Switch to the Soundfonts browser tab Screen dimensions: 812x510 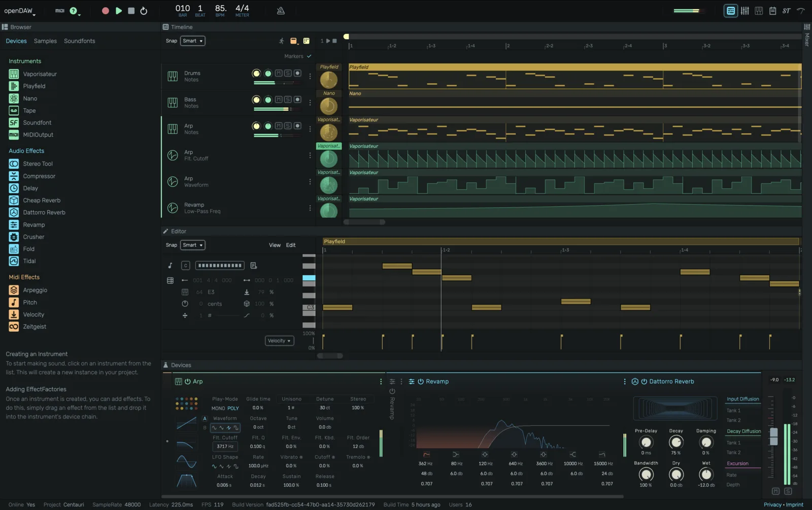click(80, 41)
